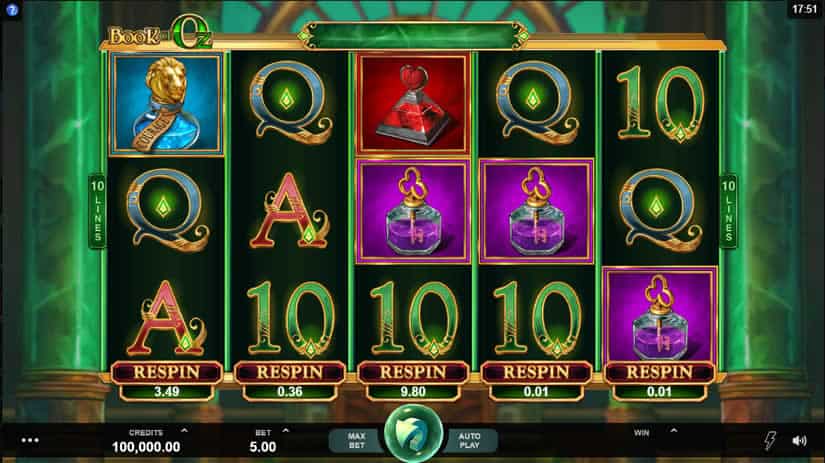
Task: Click the Book of Oz logo
Action: [x=160, y=34]
